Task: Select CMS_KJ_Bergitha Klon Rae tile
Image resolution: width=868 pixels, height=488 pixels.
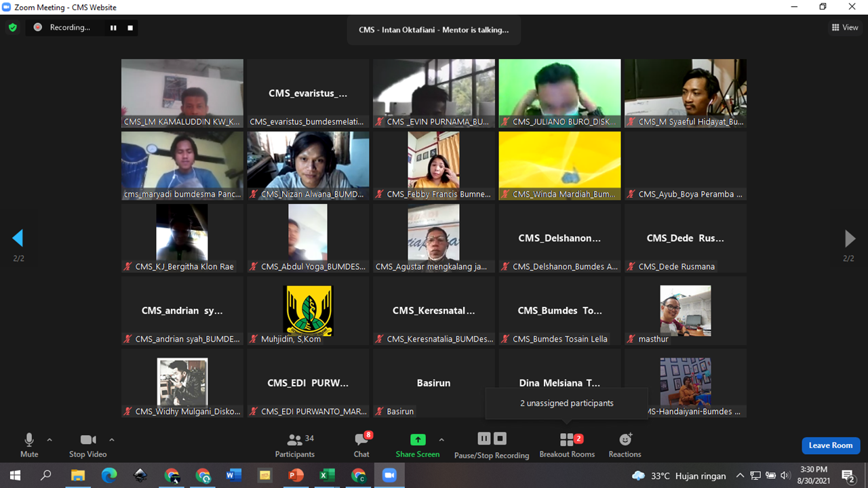Action: pyautogui.click(x=182, y=238)
